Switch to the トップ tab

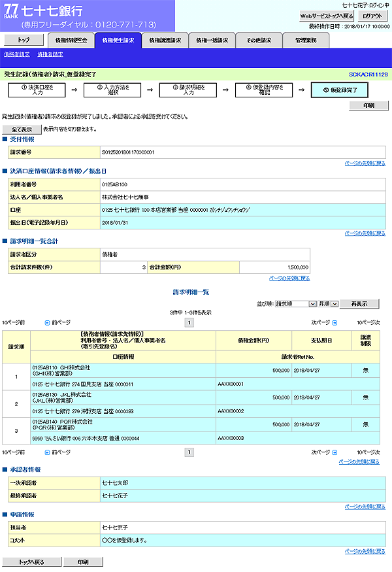tap(24, 40)
